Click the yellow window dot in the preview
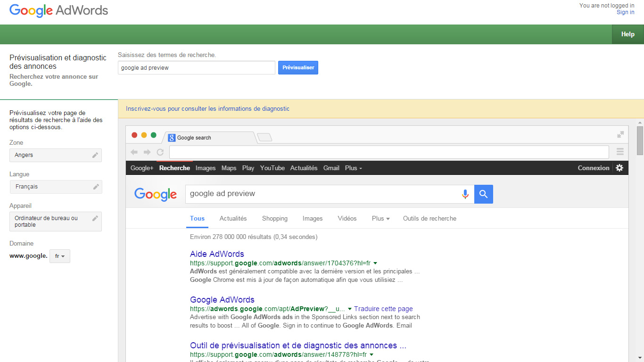The height and width of the screenshot is (362, 644). [x=144, y=135]
